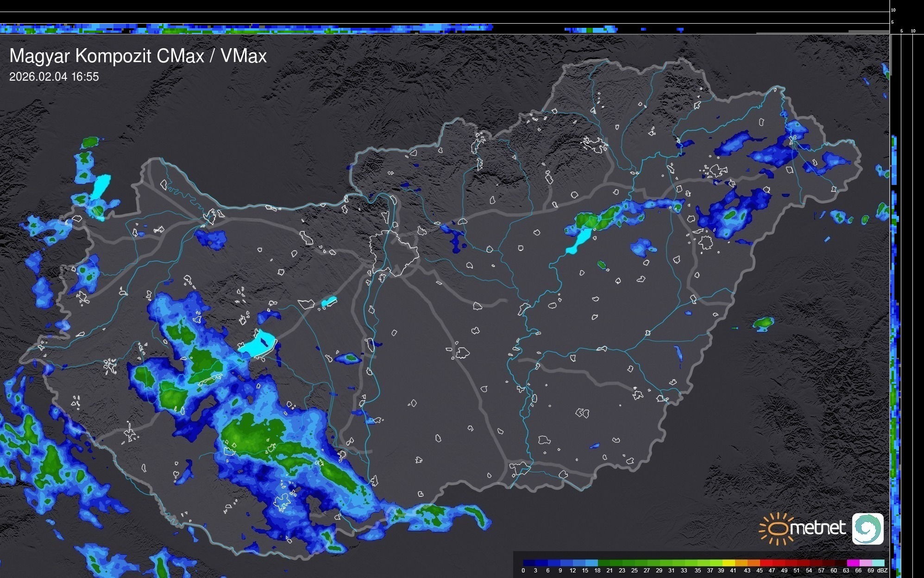Select the darkest navy 0 dBZ swatch
Viewport: 924px width, 578px height.
[529, 563]
